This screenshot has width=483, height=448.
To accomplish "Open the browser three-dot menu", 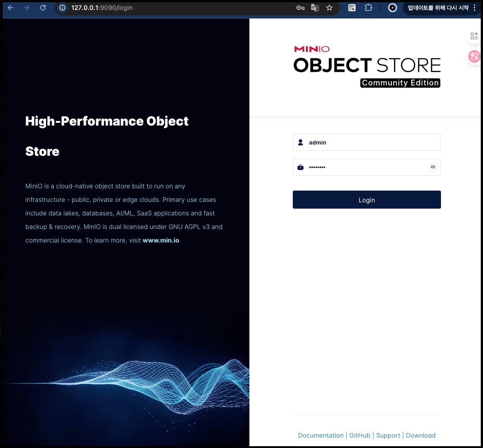I will click(x=474, y=8).
